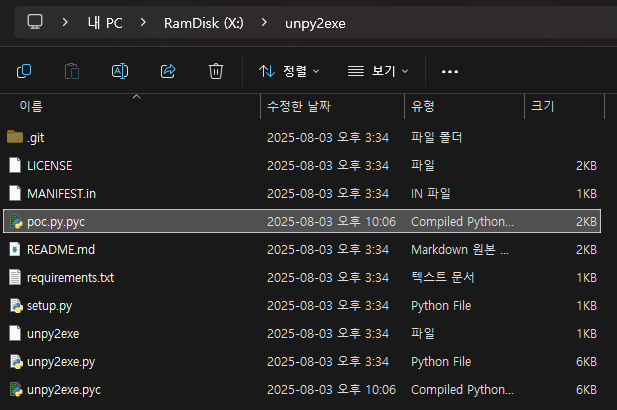The image size is (617, 410).
Task: Select the README.md file name
Action: point(61,250)
